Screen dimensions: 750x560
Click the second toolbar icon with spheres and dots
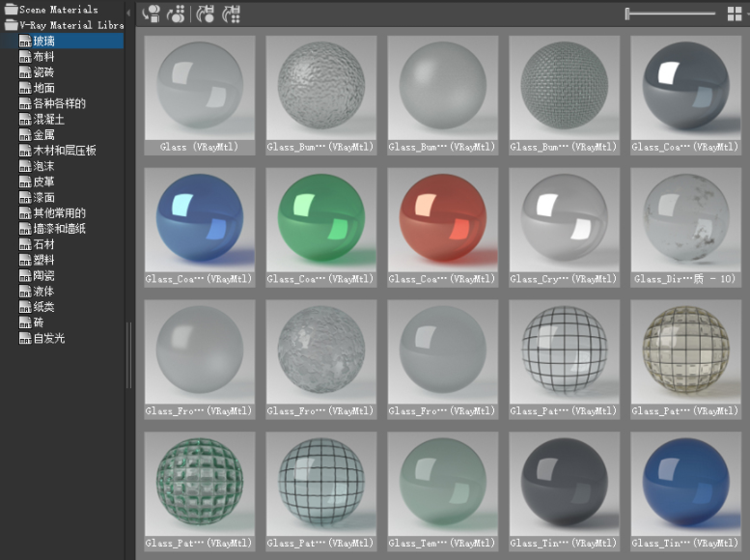click(176, 14)
